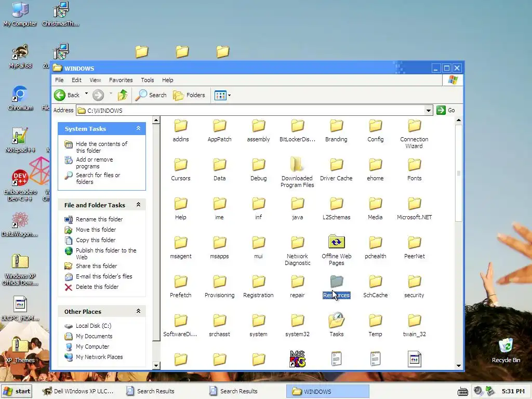Screen dimensions: 532x399
Task: Click the taskbar clock showing 5:31 PM
Action: pos(513,392)
